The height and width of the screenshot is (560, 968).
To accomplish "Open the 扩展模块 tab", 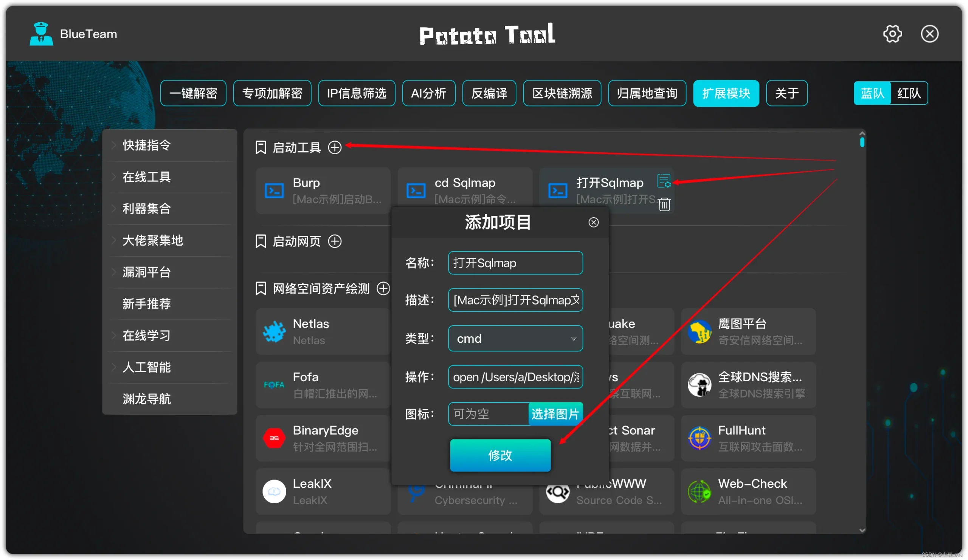I will tap(726, 93).
